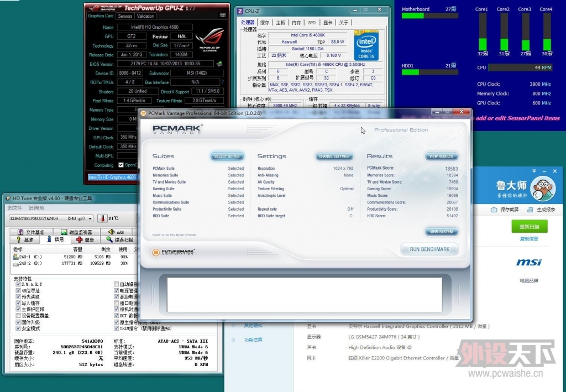Switch to the 错误扫描 tab in HD Tune

point(119,239)
